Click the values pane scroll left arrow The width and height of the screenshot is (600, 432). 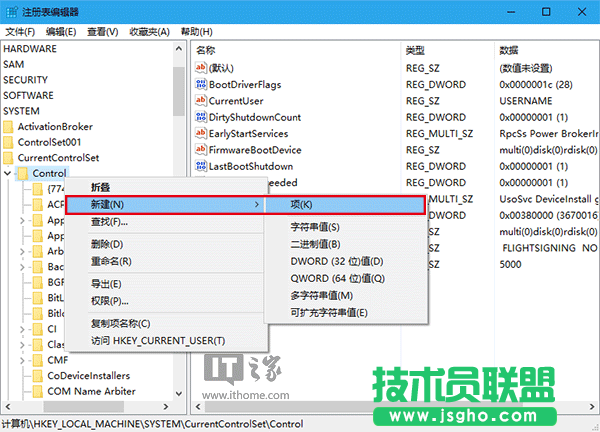(x=198, y=406)
